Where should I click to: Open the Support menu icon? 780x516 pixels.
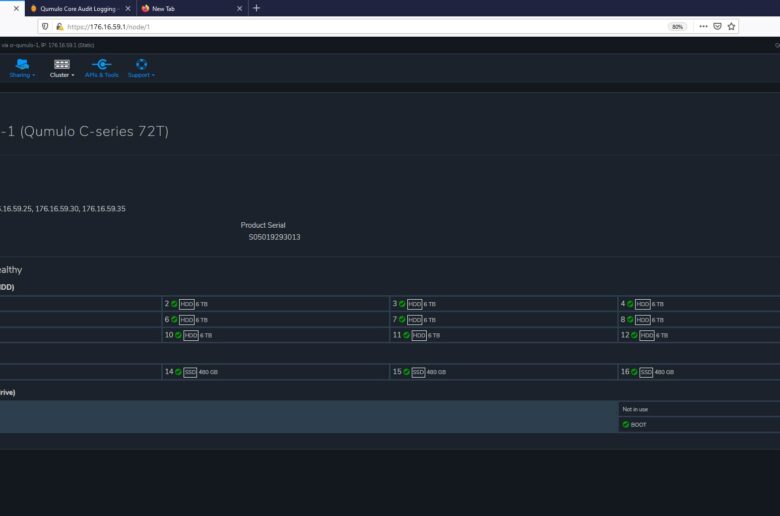141,64
